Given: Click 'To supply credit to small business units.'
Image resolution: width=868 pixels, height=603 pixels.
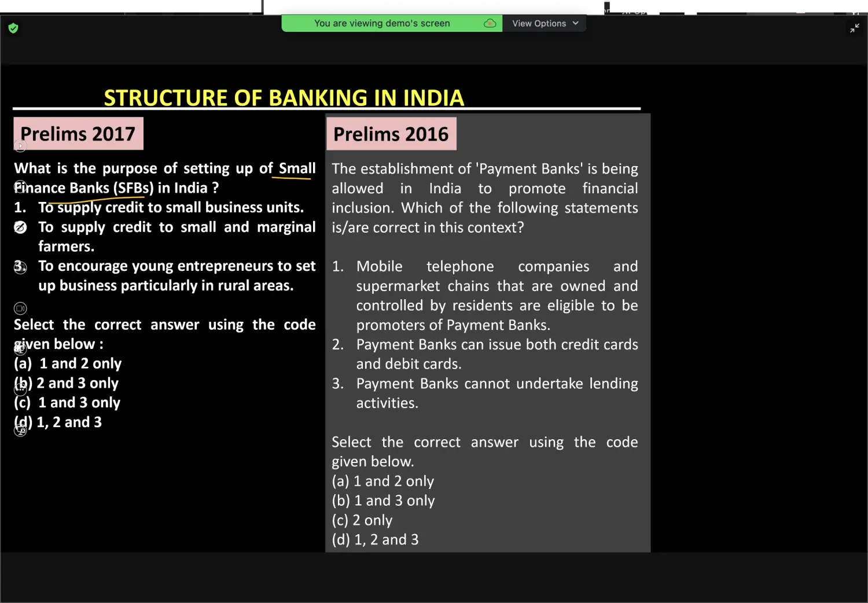Looking at the screenshot, I should pos(171,207).
